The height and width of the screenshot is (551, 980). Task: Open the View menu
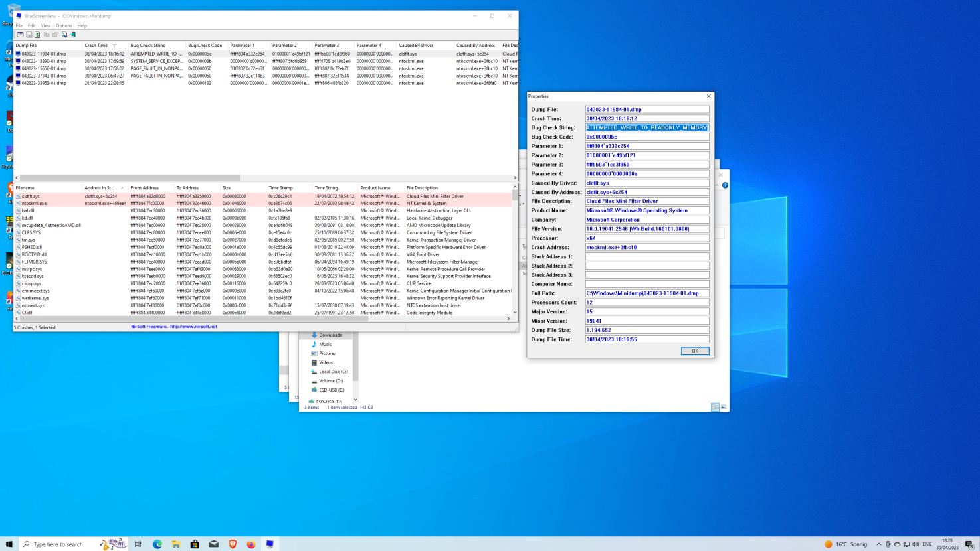(x=45, y=26)
